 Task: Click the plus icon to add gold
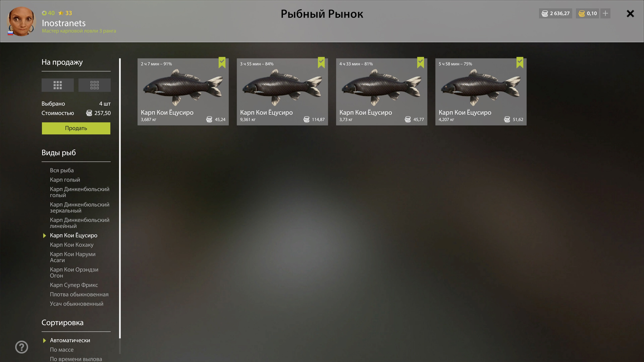(x=605, y=13)
